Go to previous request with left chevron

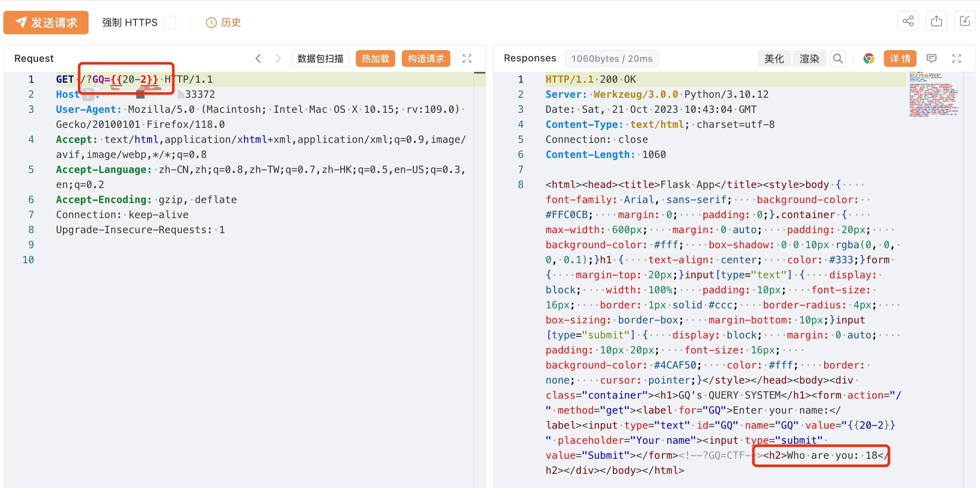258,58
